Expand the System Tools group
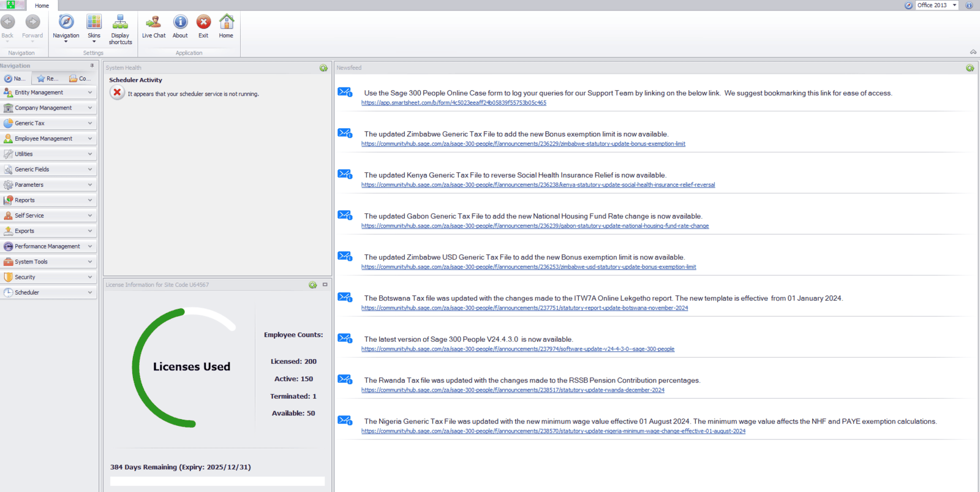Screen dimensions: 980x492 pyautogui.click(x=48, y=262)
